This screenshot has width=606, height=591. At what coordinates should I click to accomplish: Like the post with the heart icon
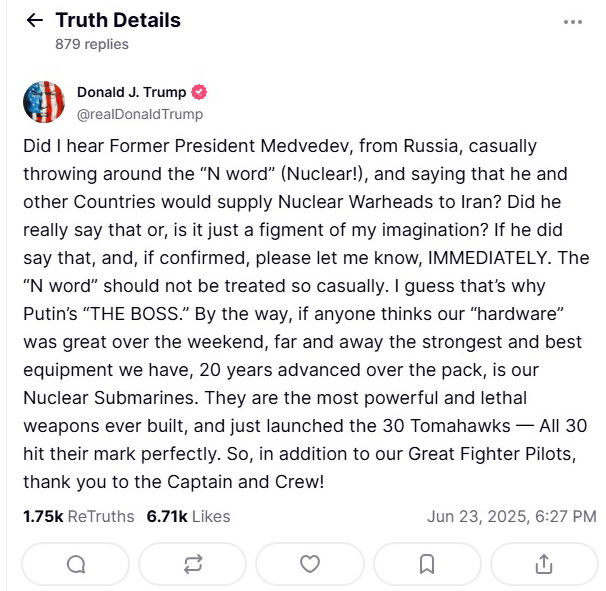click(310, 564)
